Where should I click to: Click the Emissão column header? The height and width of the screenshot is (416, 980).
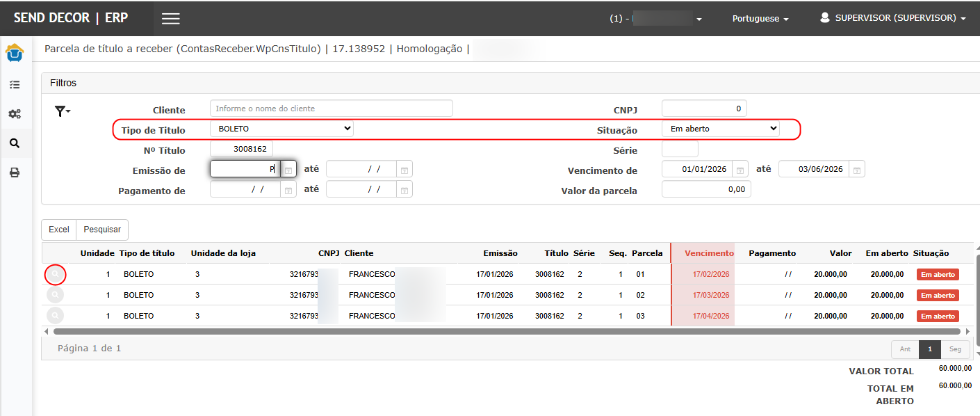coord(500,253)
